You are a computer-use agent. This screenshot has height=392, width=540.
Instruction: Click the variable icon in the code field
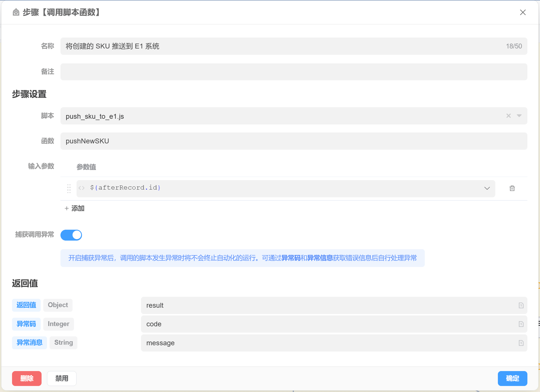tap(521, 324)
